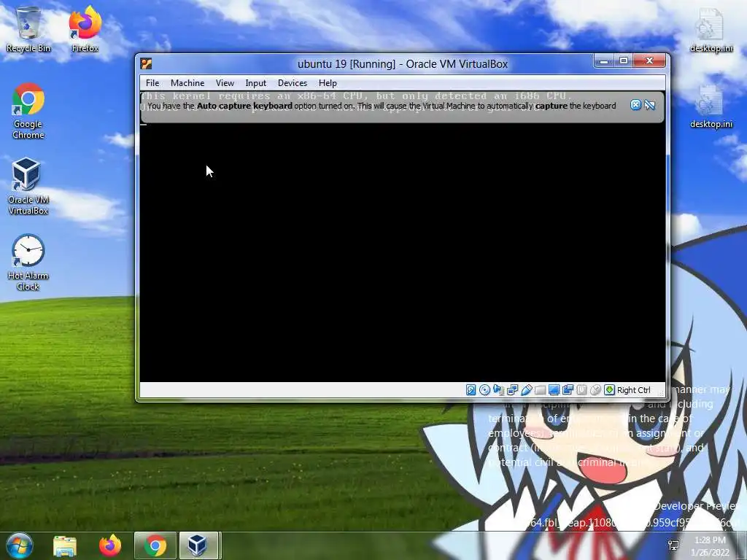The width and height of the screenshot is (747, 560).
Task: Select the Google Chrome desktop shortcut
Action: click(x=28, y=111)
